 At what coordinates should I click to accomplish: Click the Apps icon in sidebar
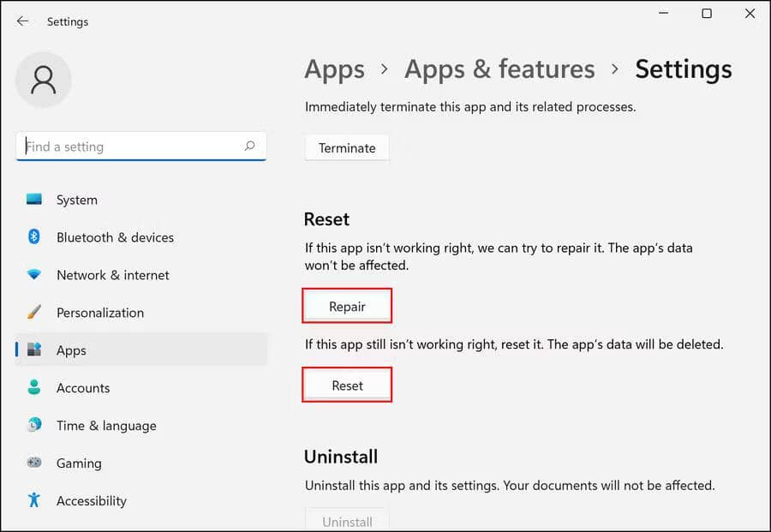(34, 350)
